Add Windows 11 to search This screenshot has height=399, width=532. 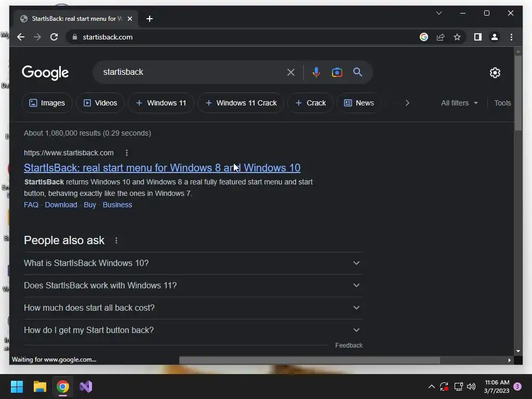point(161,103)
